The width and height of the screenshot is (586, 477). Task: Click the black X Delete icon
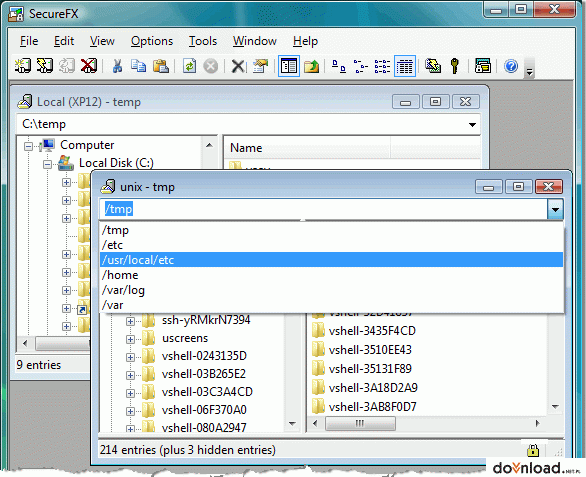tap(237, 67)
